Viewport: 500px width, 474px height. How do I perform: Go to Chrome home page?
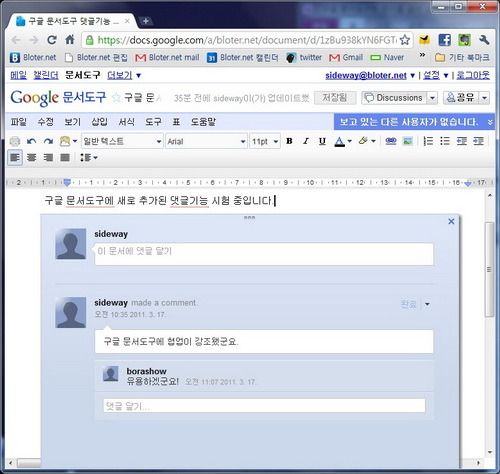[x=70, y=40]
